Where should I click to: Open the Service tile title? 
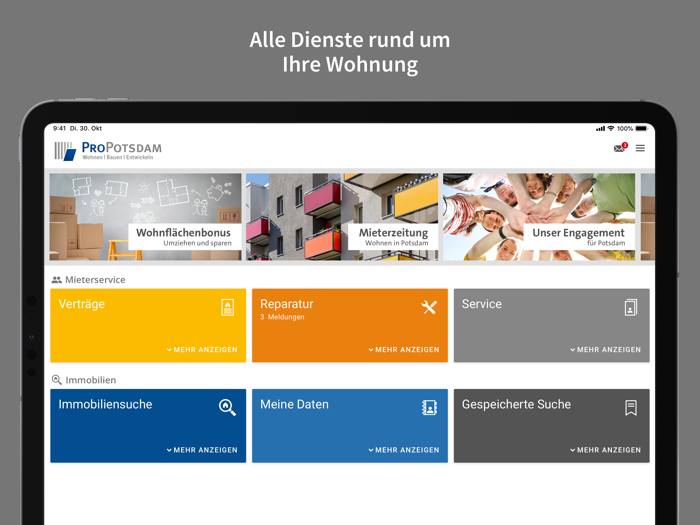482,304
